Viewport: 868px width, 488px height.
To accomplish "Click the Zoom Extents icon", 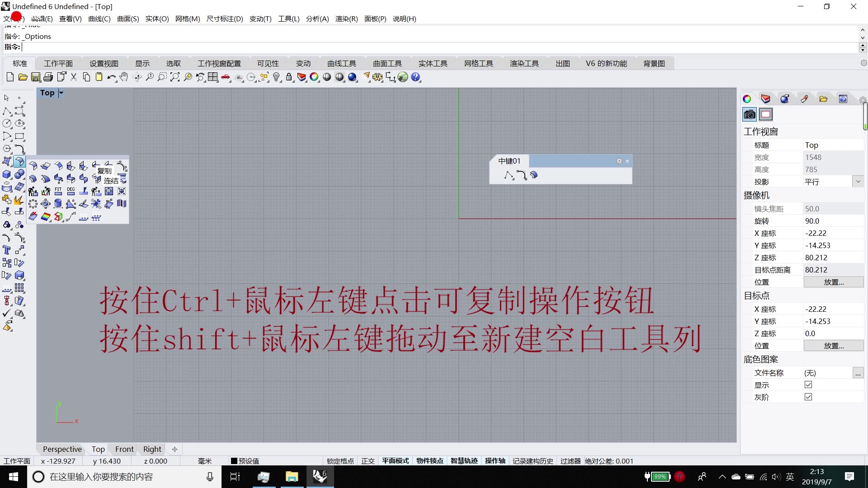I will pyautogui.click(x=175, y=77).
